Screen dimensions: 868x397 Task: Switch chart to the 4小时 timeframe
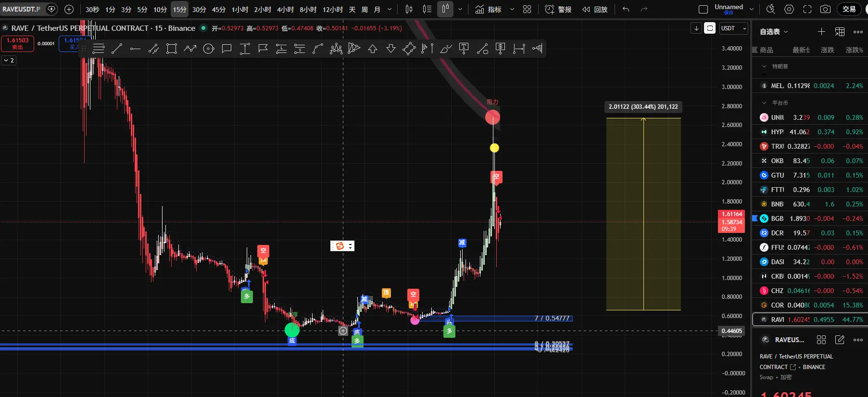point(285,9)
